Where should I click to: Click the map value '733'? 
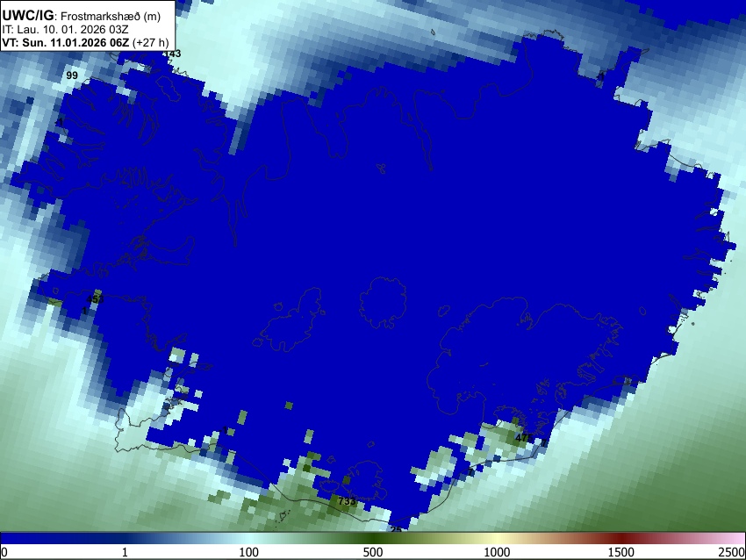347,501
